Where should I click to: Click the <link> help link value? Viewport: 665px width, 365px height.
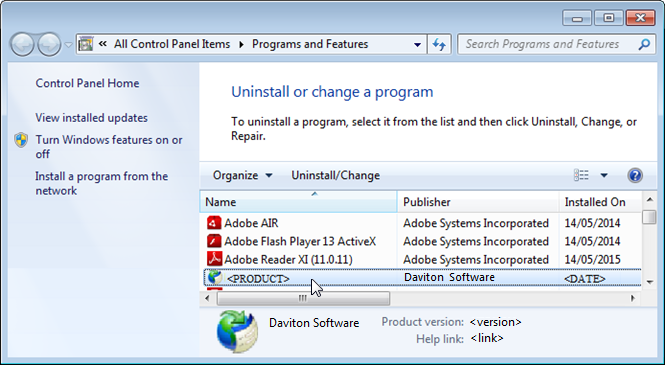(487, 338)
